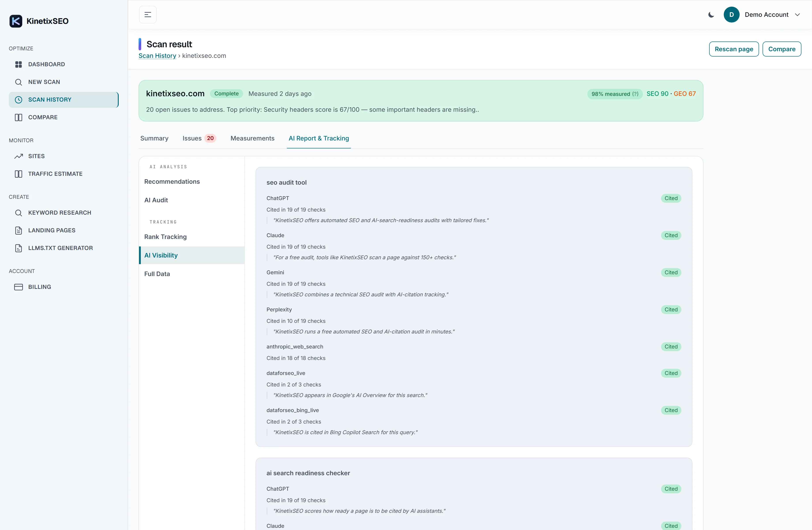Click the Keyword Research magnifier icon

[x=18, y=213]
